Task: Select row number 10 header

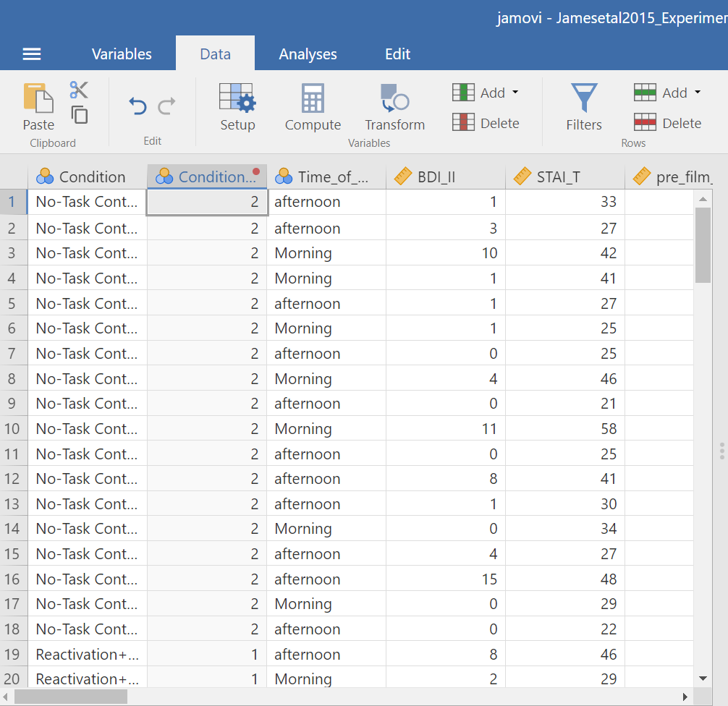Action: pos(14,428)
